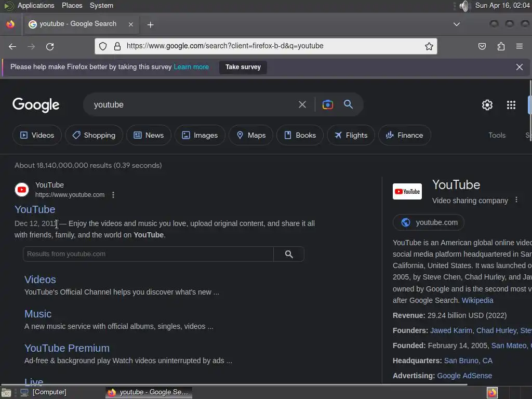Filter results by Maps

[x=251, y=135]
